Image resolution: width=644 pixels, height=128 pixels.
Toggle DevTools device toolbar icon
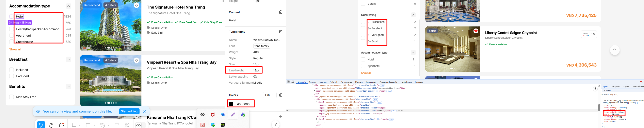coord(293,82)
